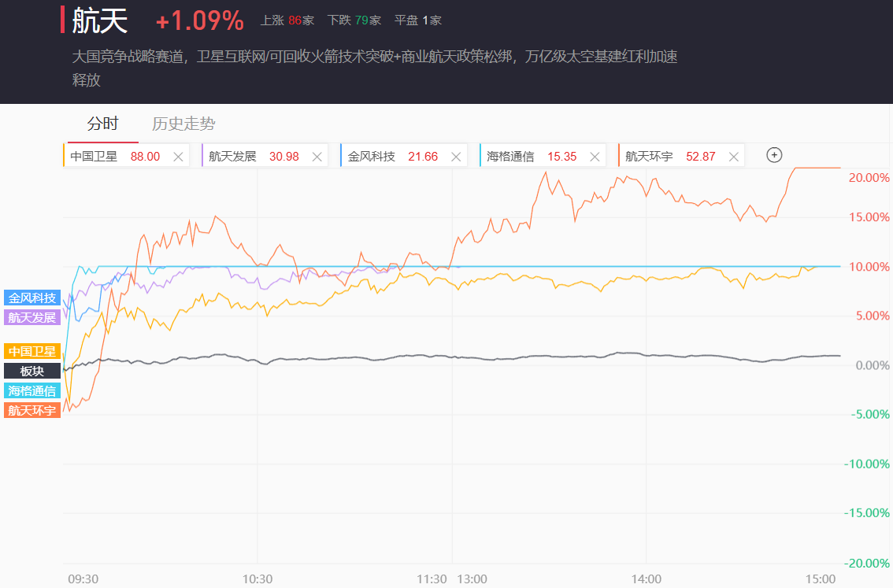
Task: Close the 金风科技 comparison chip
Action: 456,157
